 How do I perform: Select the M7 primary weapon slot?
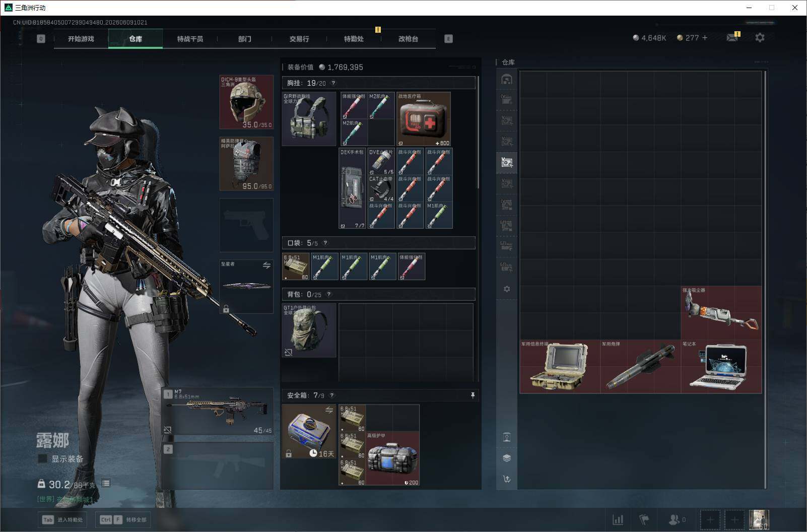pos(218,411)
